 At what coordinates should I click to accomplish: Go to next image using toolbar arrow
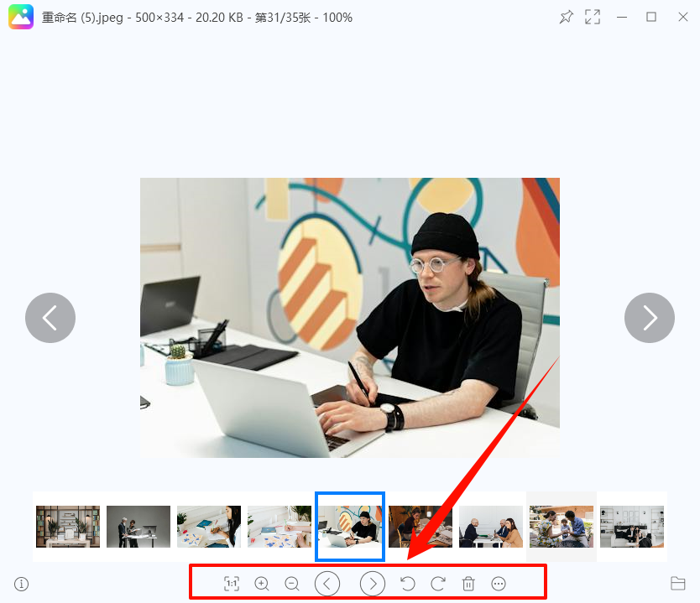373,584
